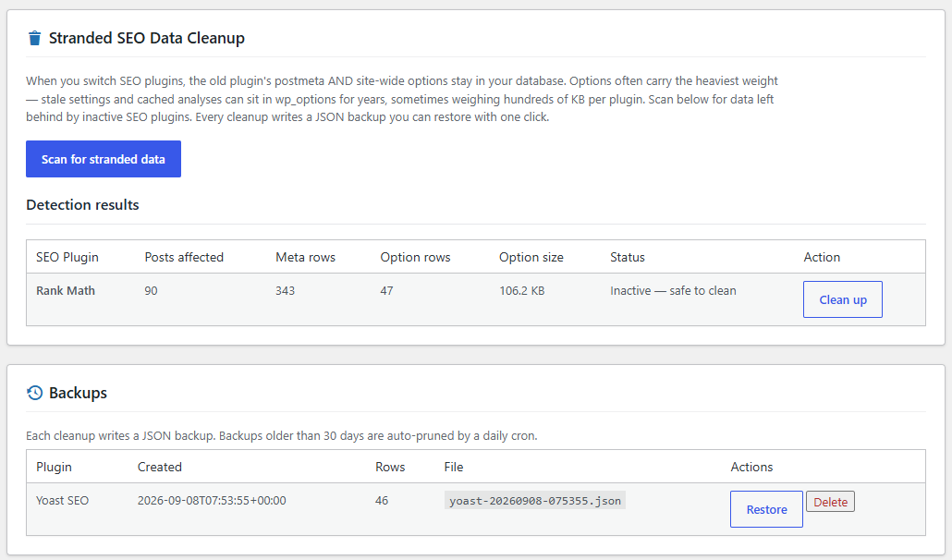This screenshot has width=952, height=560.
Task: Click the Inactive — safe to clean status
Action: [x=673, y=290]
